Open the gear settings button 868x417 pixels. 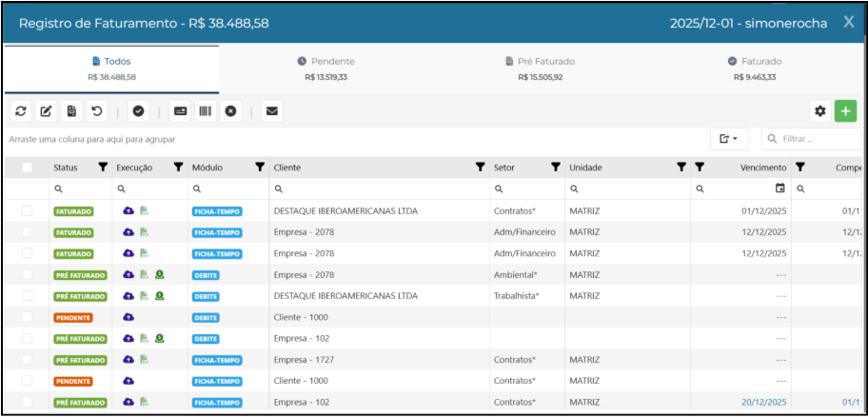(x=820, y=111)
